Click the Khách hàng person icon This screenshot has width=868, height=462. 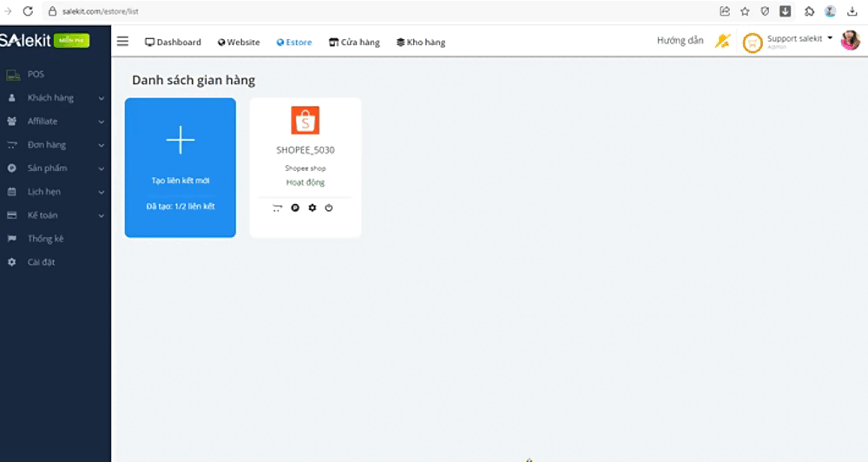coord(11,98)
